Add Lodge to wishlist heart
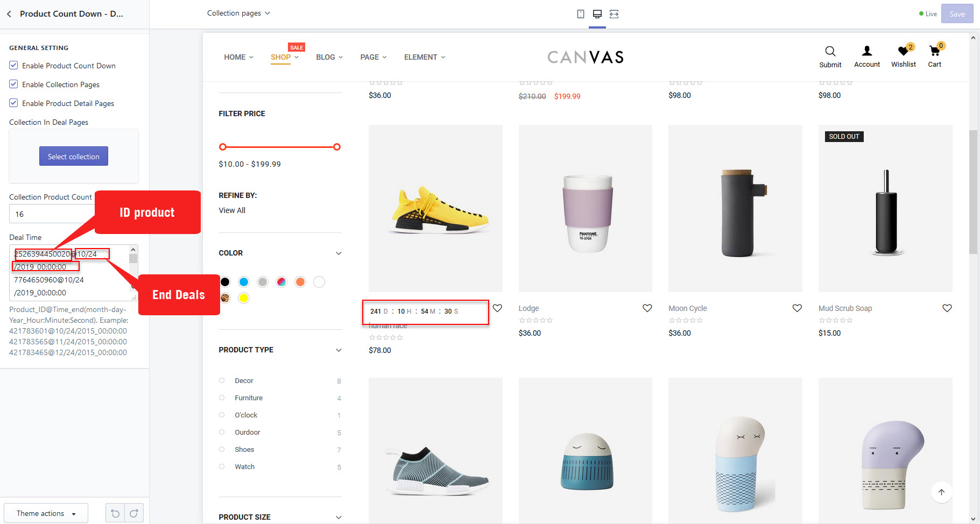Viewport: 980px width, 524px height. coord(647,308)
